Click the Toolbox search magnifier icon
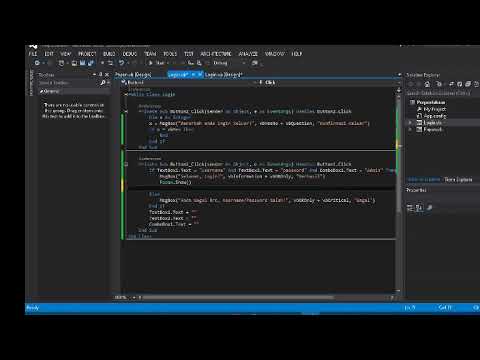This screenshot has height=360, width=480. 103,83
